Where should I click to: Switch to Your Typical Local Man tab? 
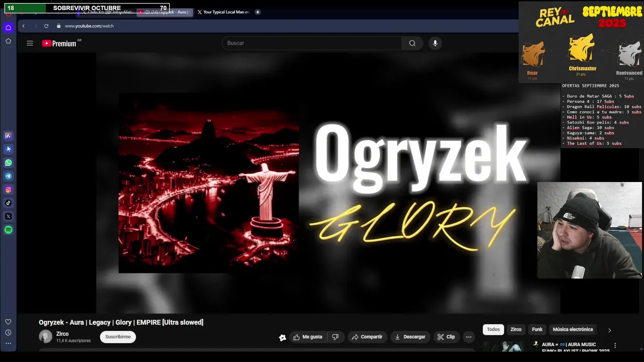223,12
